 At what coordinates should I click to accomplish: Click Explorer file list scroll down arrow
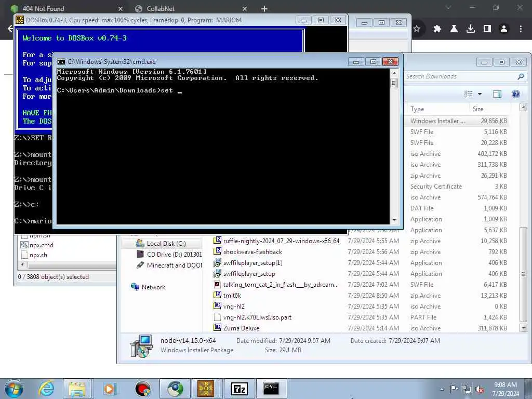click(x=524, y=328)
